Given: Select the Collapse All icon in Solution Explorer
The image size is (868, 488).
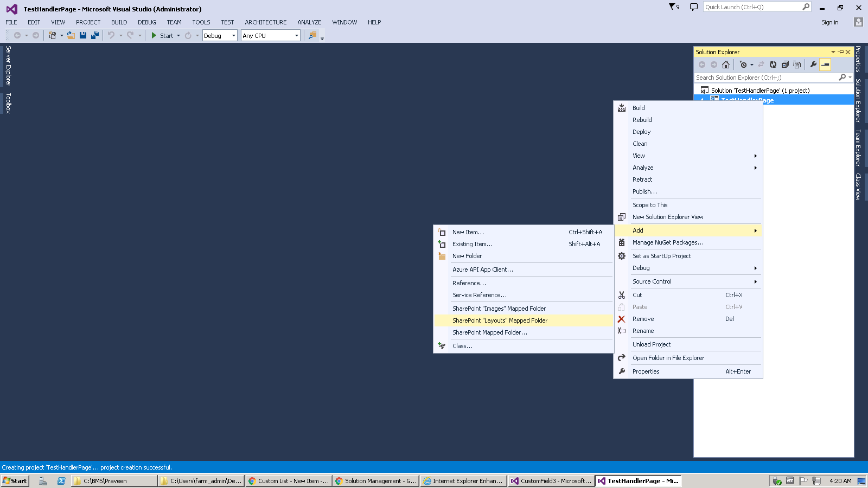Looking at the screenshot, I should point(784,65).
